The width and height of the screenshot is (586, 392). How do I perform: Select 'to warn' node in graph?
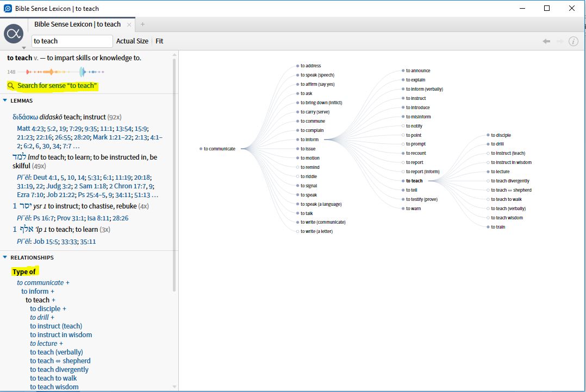pyautogui.click(x=412, y=208)
